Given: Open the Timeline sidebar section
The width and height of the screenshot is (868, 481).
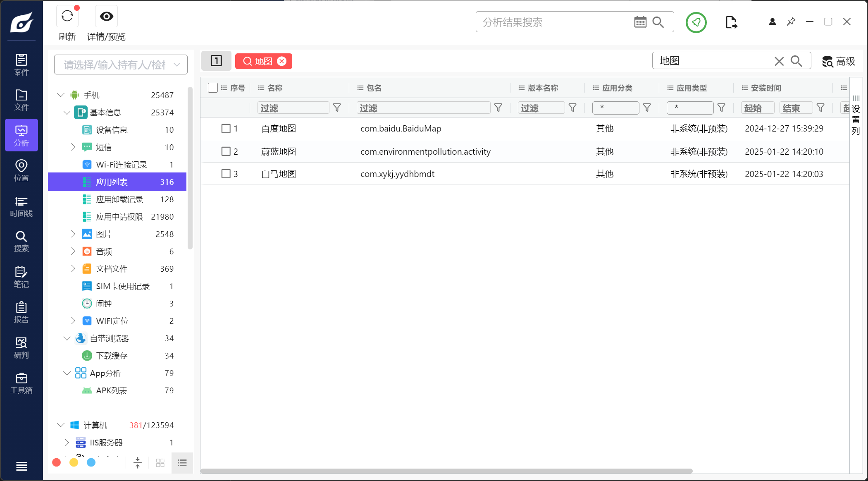Looking at the screenshot, I should (21, 206).
